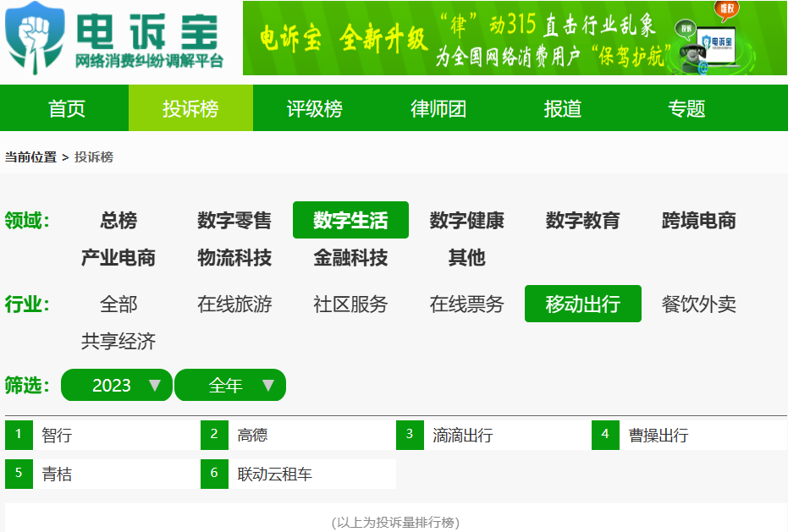Open the 律师团 nav tab
Image resolution: width=788 pixels, height=532 pixels.
click(x=438, y=108)
